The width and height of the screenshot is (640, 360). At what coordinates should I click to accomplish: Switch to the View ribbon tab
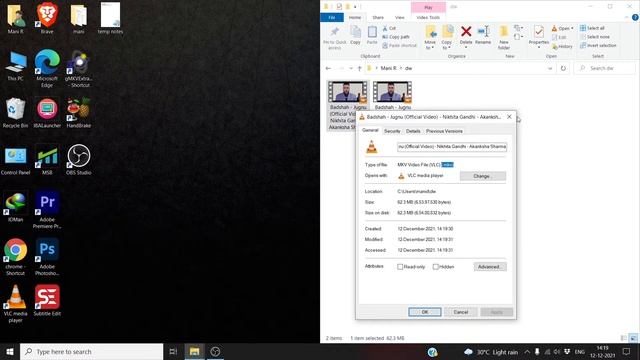click(399, 18)
